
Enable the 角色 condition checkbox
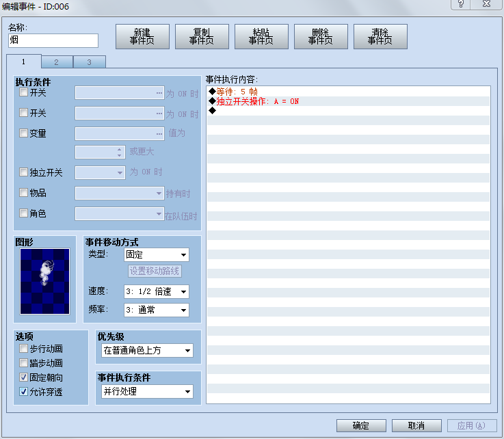[x=23, y=213]
